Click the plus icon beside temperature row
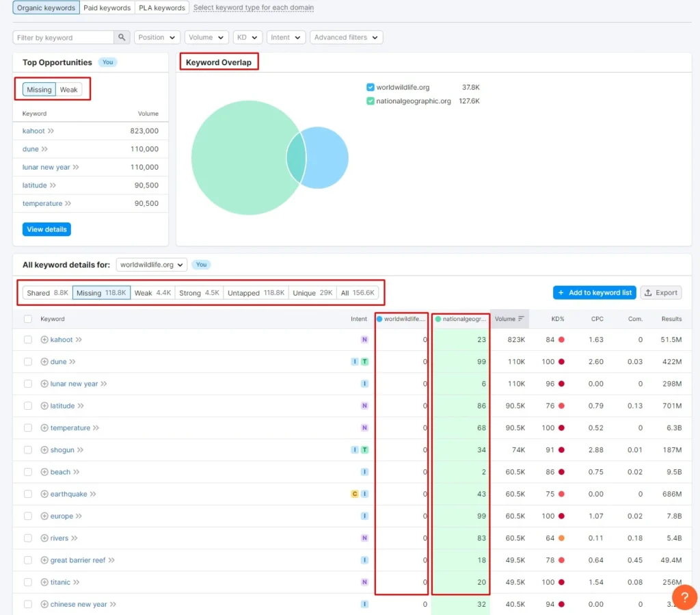Screen dimensions: 700x615 coord(44,428)
